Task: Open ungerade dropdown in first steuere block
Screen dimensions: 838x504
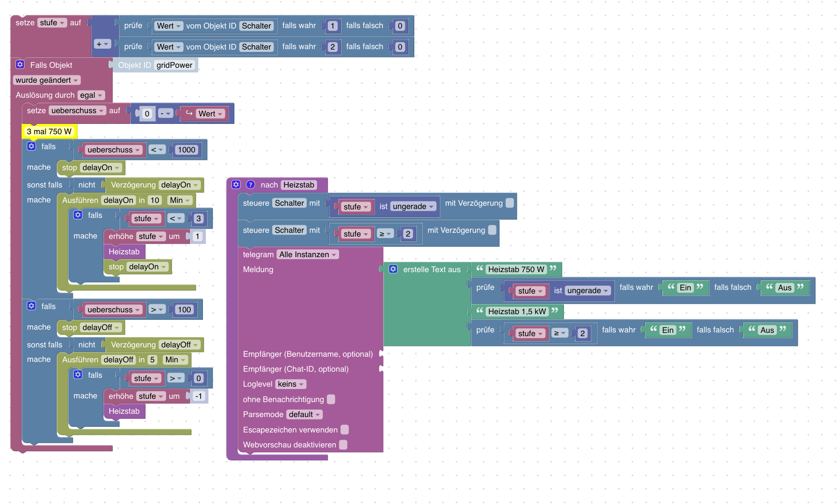Action: pyautogui.click(x=413, y=206)
